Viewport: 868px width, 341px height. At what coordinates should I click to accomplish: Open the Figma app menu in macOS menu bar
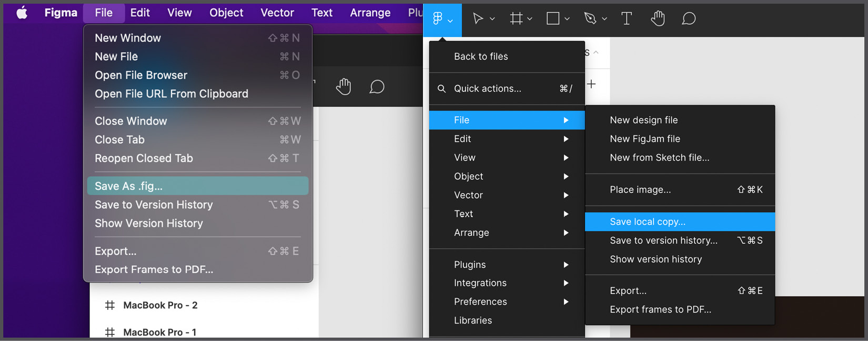(61, 13)
